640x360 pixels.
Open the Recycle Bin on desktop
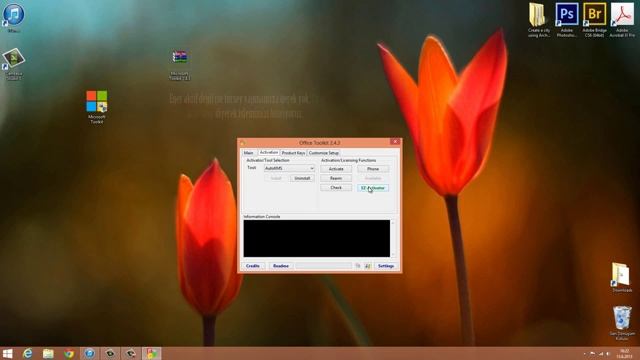622,322
